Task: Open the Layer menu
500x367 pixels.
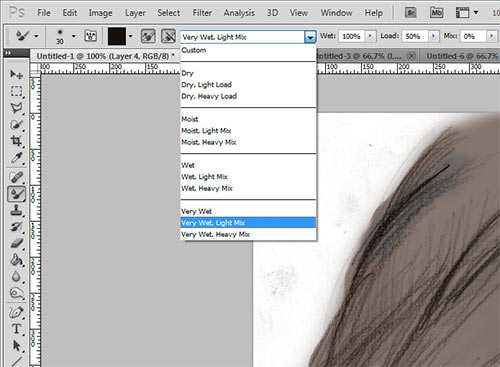Action: tap(135, 13)
